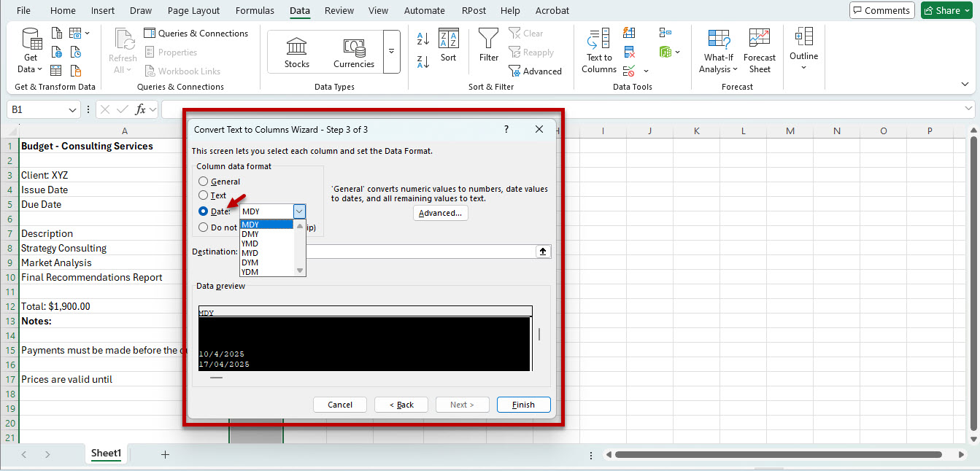The image size is (980, 471).
Task: Open the From Picture dropdown arrow
Action: coord(88,34)
